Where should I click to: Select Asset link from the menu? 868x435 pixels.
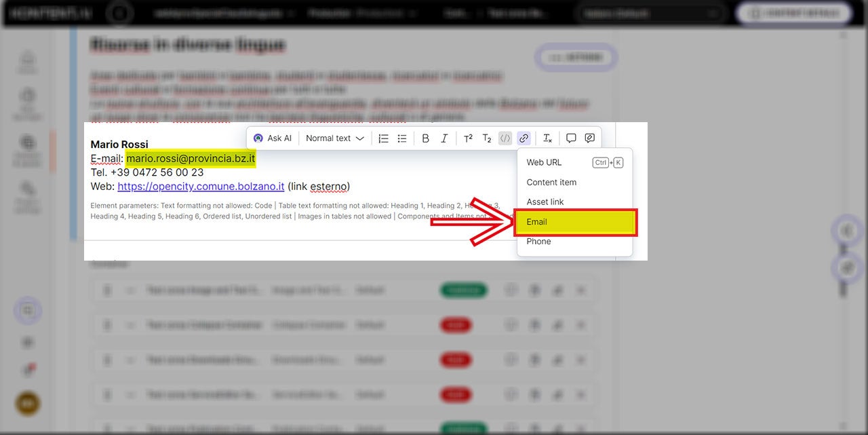click(545, 202)
